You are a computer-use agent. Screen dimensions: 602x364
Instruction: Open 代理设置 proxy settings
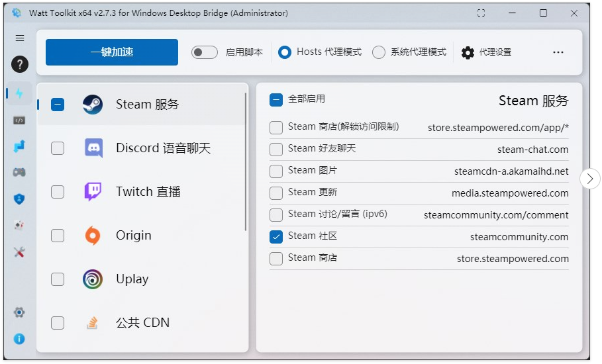[487, 52]
